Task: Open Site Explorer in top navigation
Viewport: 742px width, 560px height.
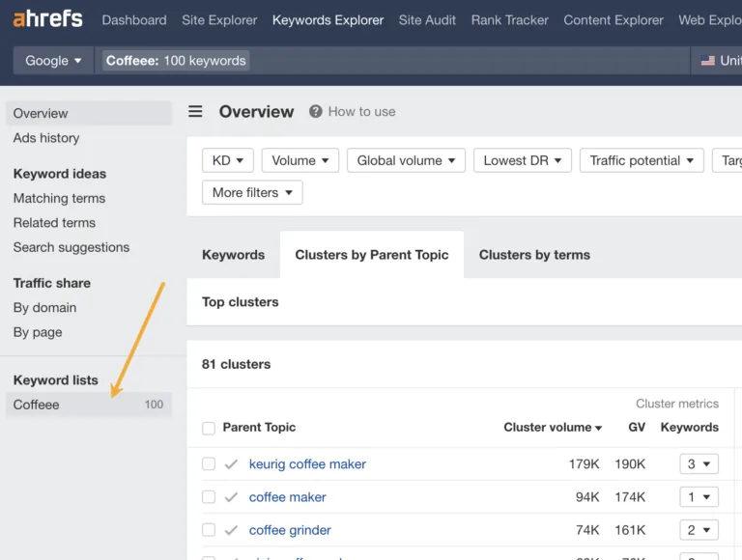Action: 219,20
